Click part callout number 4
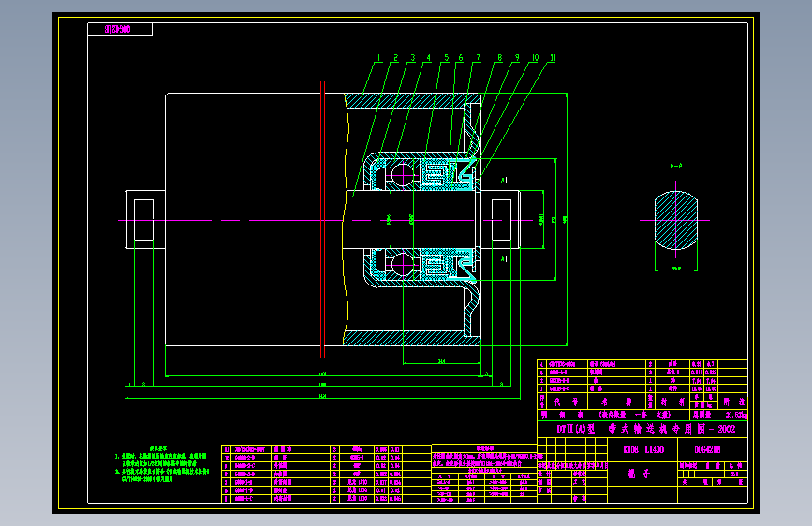 [x=429, y=58]
